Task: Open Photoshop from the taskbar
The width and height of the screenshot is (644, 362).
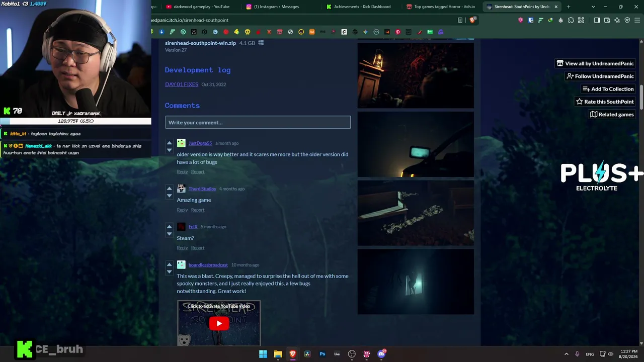Action: click(323, 354)
